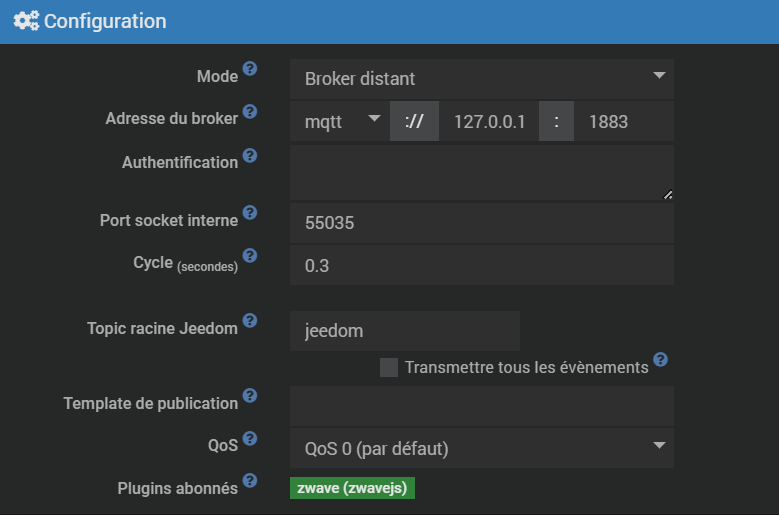
Task: Click the broker IP address field
Action: point(489,121)
